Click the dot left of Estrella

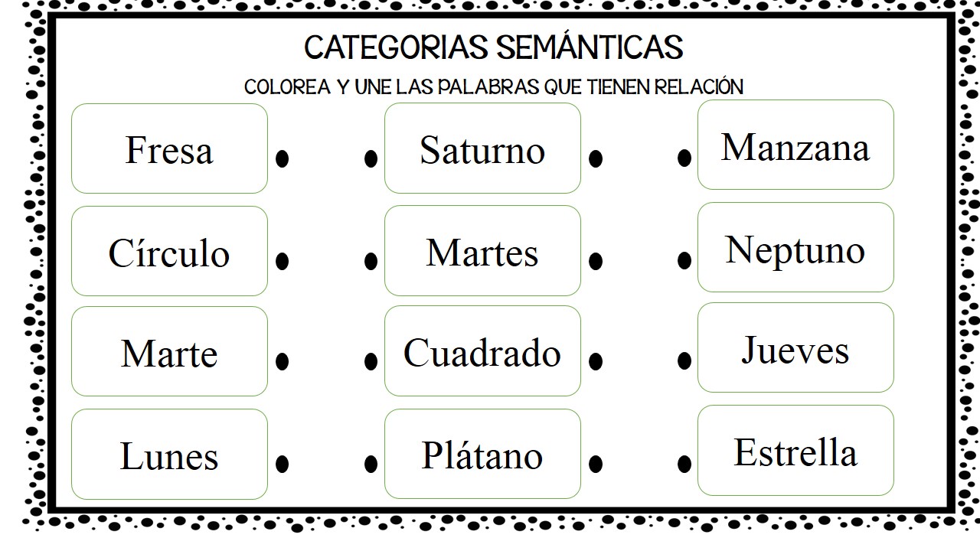pyautogui.click(x=684, y=463)
